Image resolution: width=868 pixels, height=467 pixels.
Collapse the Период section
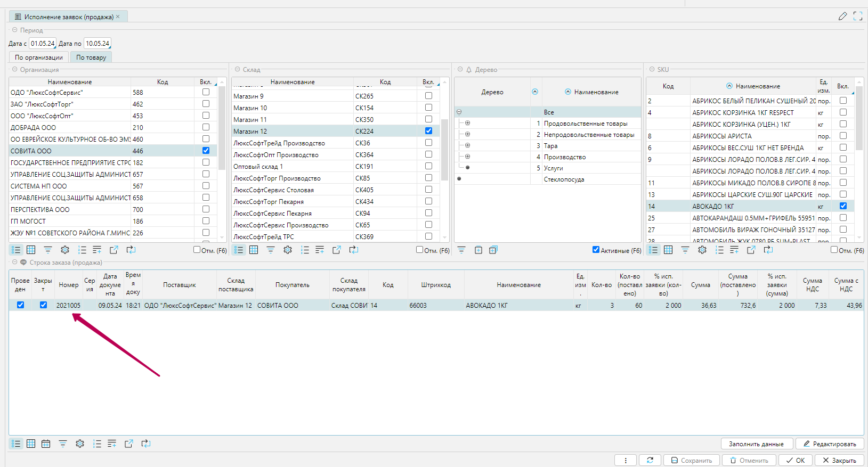15,30
